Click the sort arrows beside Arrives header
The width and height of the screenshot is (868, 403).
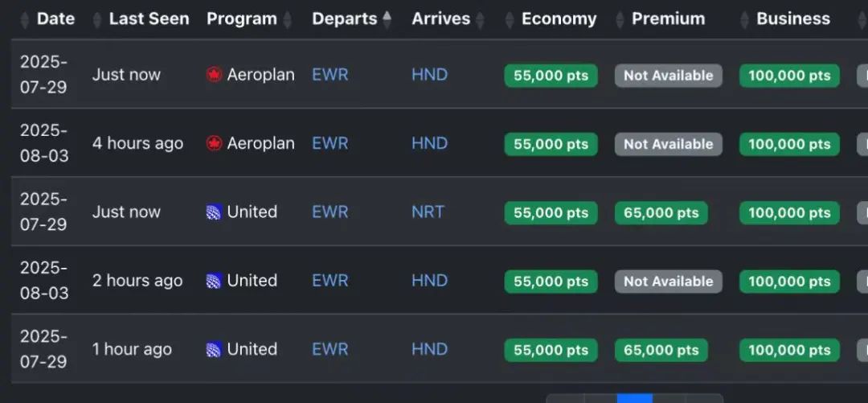480,19
